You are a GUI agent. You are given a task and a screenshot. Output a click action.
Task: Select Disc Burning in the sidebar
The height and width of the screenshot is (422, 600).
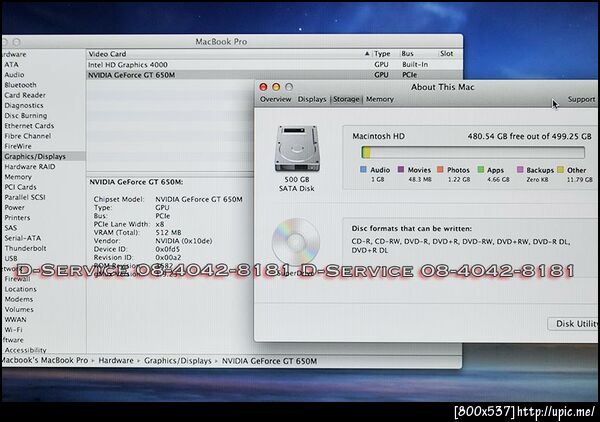tap(26, 116)
